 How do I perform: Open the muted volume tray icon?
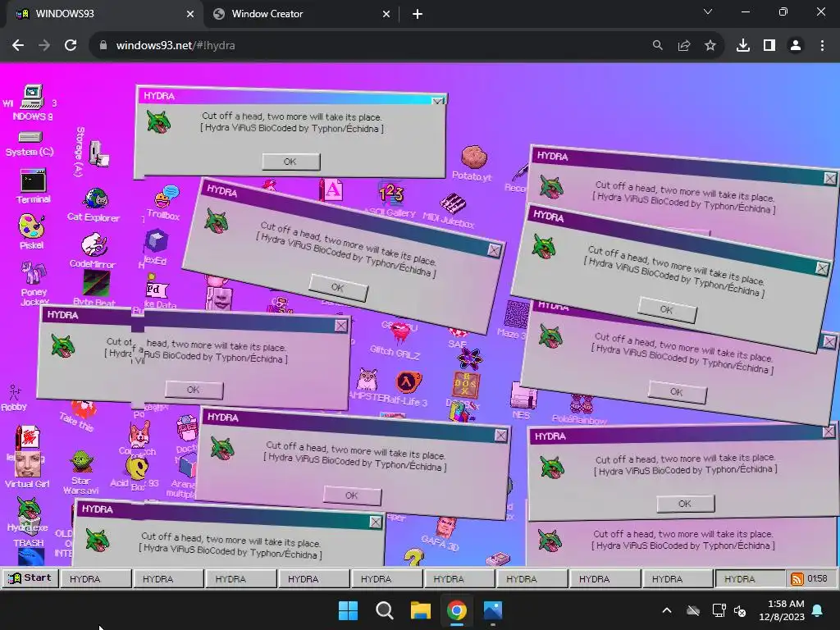tap(740, 610)
